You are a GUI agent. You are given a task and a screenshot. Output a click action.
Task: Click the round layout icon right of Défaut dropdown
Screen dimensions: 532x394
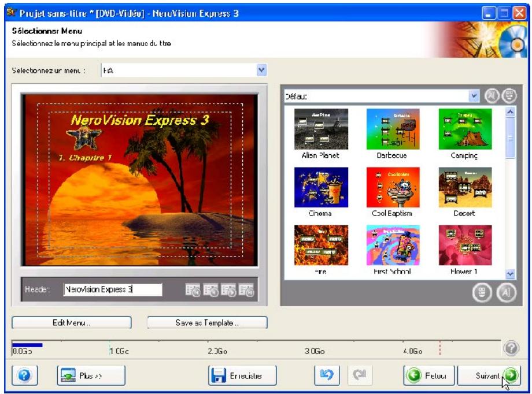click(509, 96)
